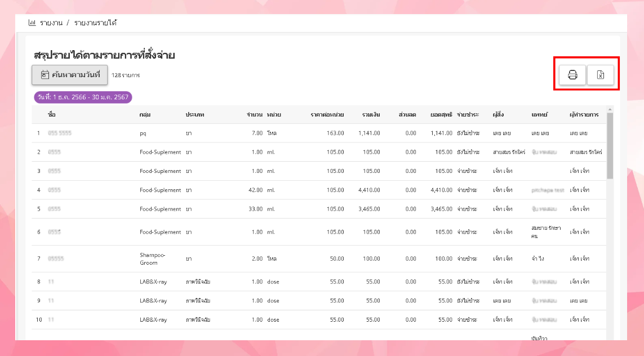The height and width of the screenshot is (356, 644).
Task: Click row number 10 in table
Action: point(39,319)
